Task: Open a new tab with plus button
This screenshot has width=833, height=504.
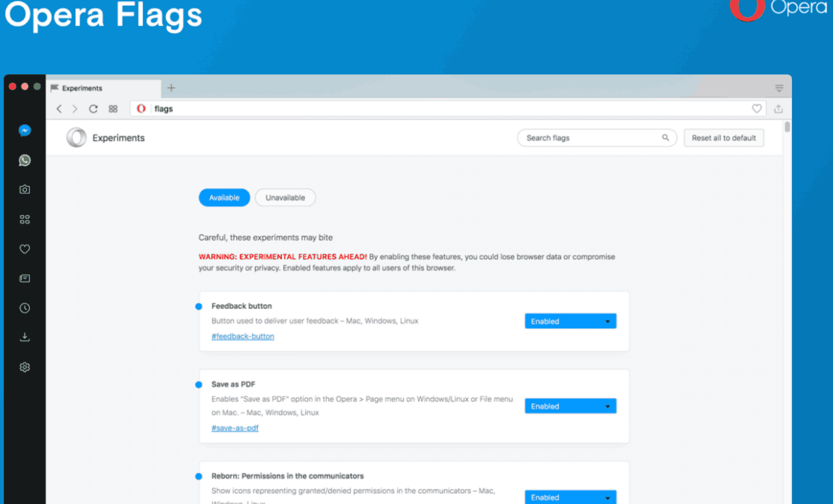Action: pyautogui.click(x=171, y=88)
